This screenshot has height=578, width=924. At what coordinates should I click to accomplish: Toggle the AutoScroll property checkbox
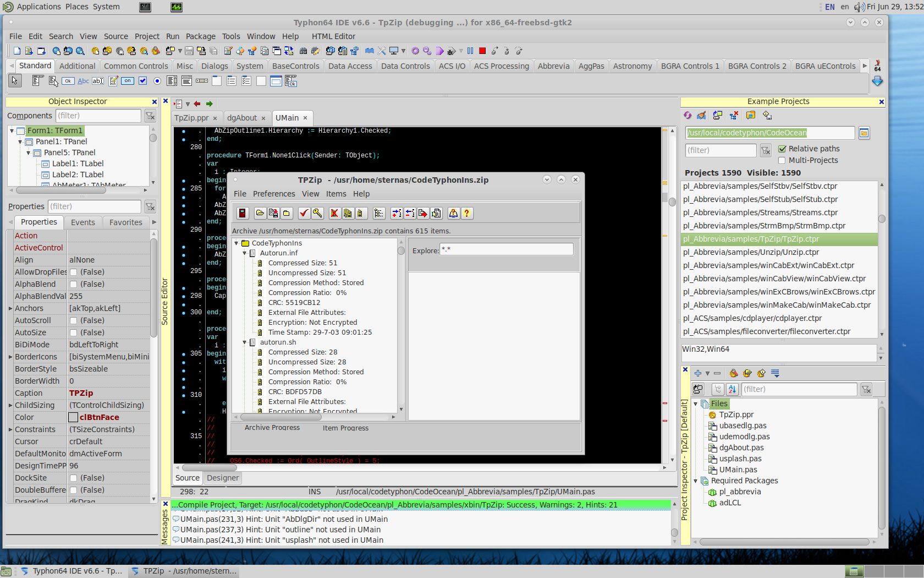pyautogui.click(x=73, y=320)
